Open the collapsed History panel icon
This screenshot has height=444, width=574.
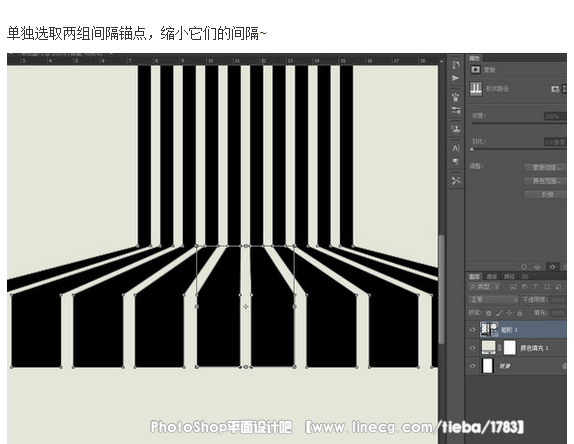click(x=455, y=65)
